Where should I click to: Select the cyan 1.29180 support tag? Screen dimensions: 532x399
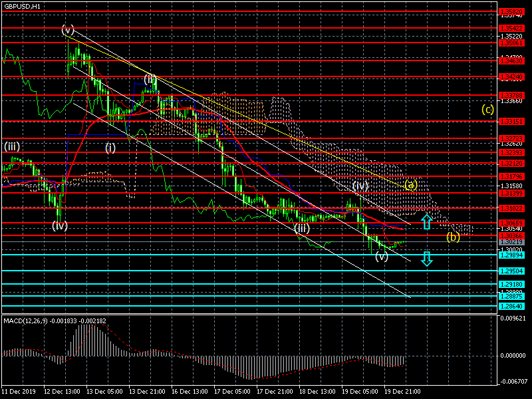[511, 285]
